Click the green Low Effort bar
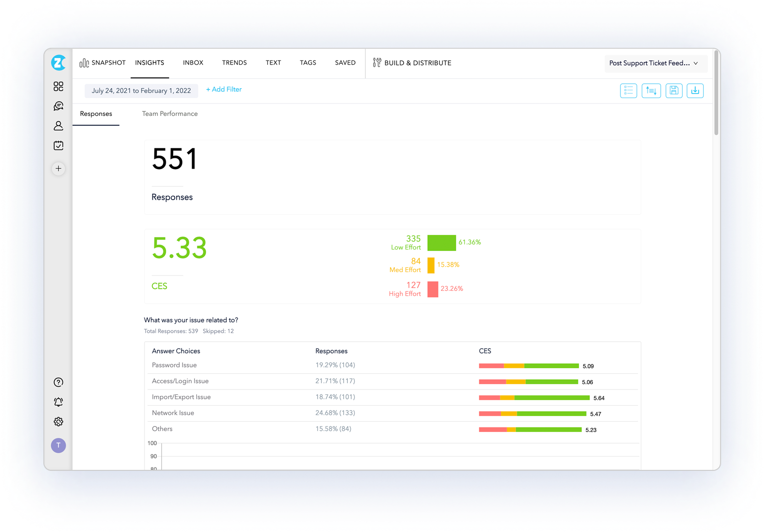The height and width of the screenshot is (532, 764). [x=441, y=243]
